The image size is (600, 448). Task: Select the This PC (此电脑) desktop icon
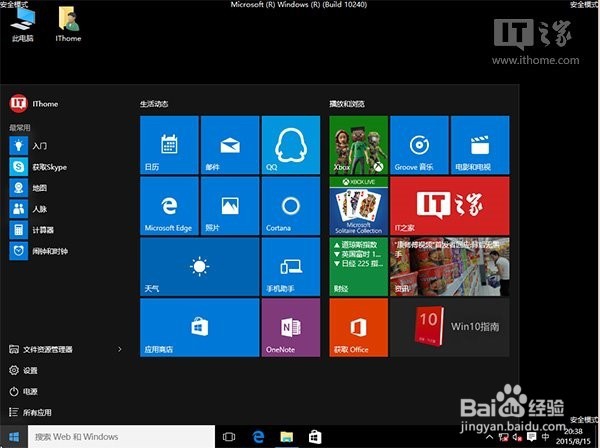[x=23, y=24]
